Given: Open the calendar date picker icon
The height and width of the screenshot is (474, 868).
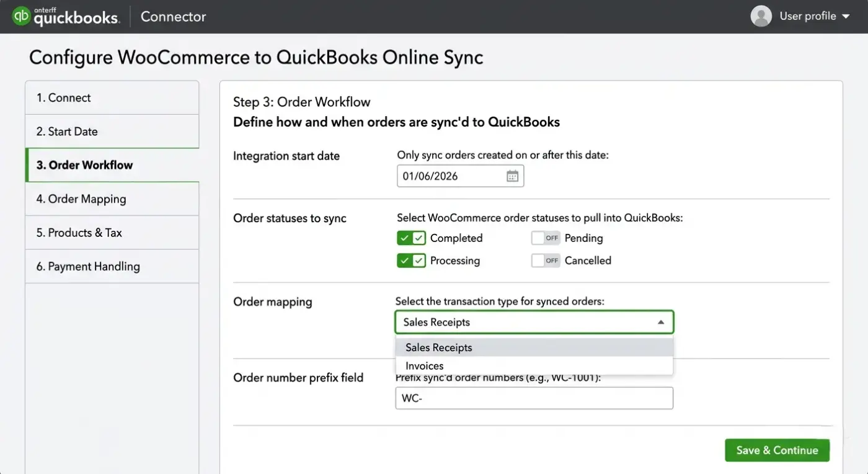Looking at the screenshot, I should click(x=512, y=176).
